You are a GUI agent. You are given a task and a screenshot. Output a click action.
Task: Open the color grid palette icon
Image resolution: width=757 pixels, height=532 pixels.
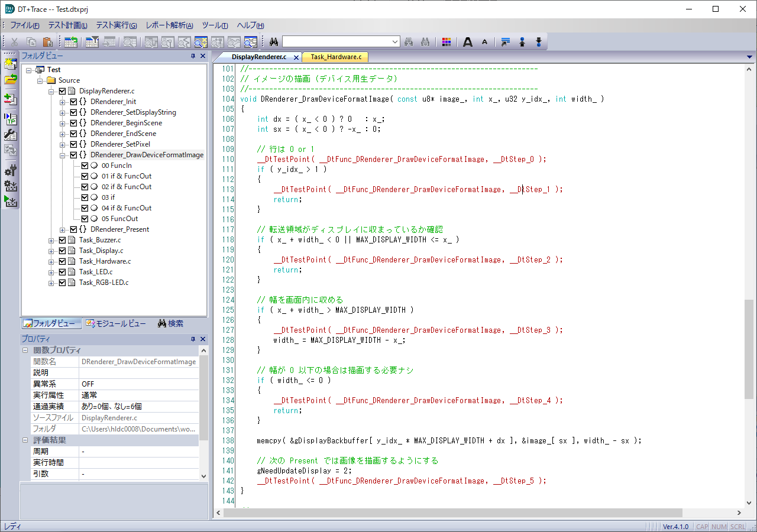pos(447,42)
